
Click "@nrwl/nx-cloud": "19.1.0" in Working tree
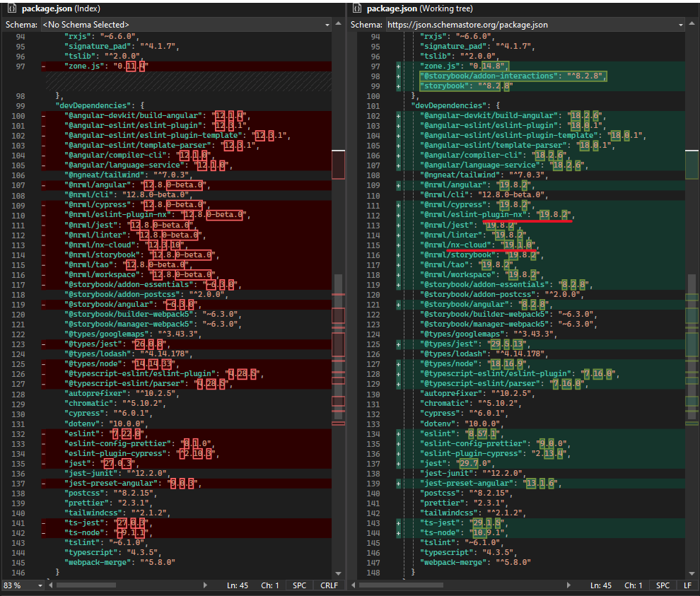pos(479,245)
